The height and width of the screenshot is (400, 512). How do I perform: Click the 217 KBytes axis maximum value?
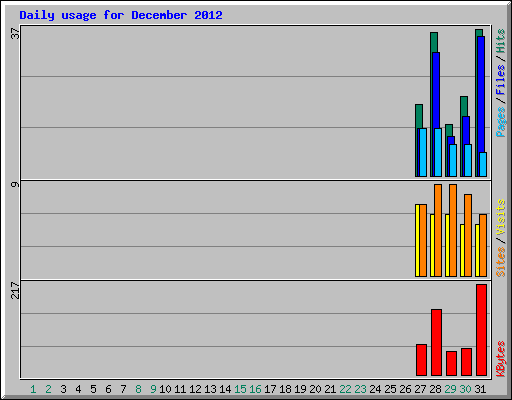tap(15, 290)
